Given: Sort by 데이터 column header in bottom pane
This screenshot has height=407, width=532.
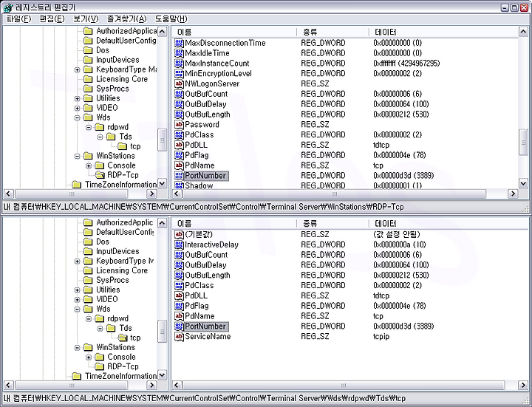Looking at the screenshot, I should pyautogui.click(x=449, y=224).
